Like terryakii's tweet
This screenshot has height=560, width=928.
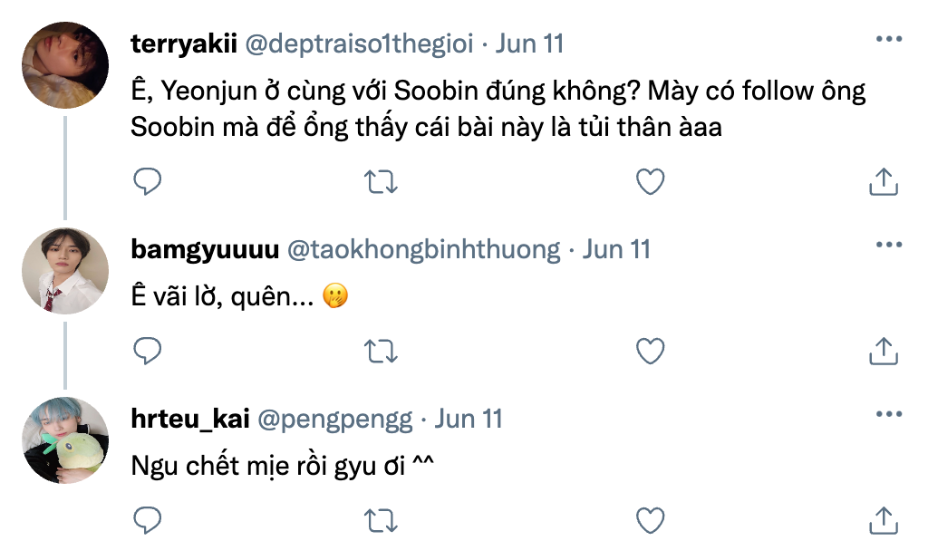pyautogui.click(x=650, y=182)
